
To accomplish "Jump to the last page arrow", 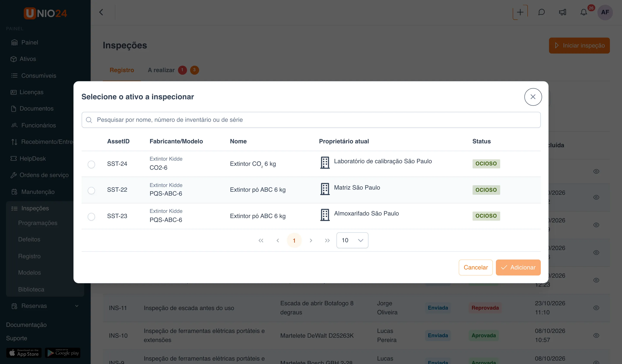I will (327, 240).
